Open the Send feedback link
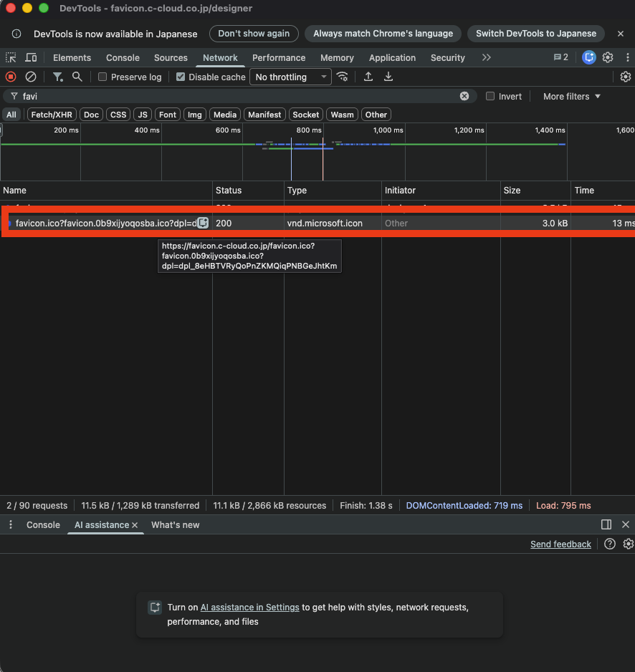635x672 pixels. click(560, 544)
